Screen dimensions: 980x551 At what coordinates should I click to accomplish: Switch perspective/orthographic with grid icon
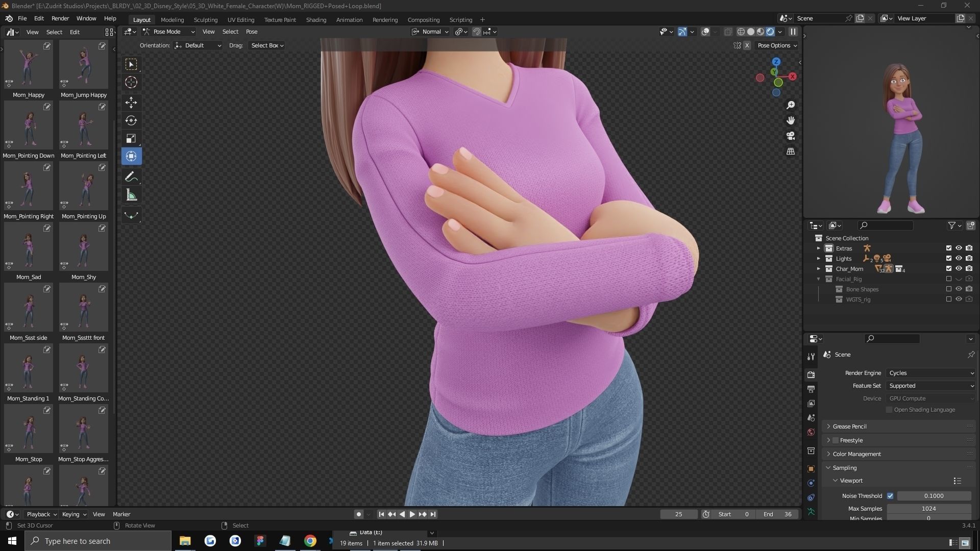pos(791,151)
